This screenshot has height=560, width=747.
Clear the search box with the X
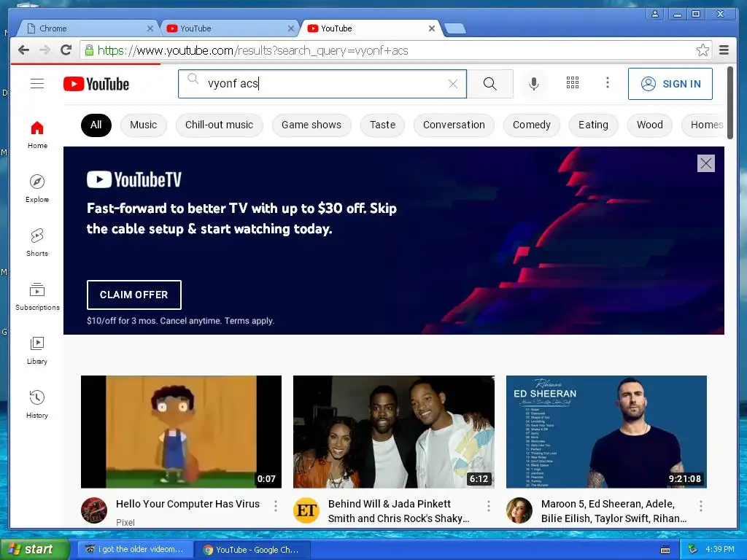[453, 84]
